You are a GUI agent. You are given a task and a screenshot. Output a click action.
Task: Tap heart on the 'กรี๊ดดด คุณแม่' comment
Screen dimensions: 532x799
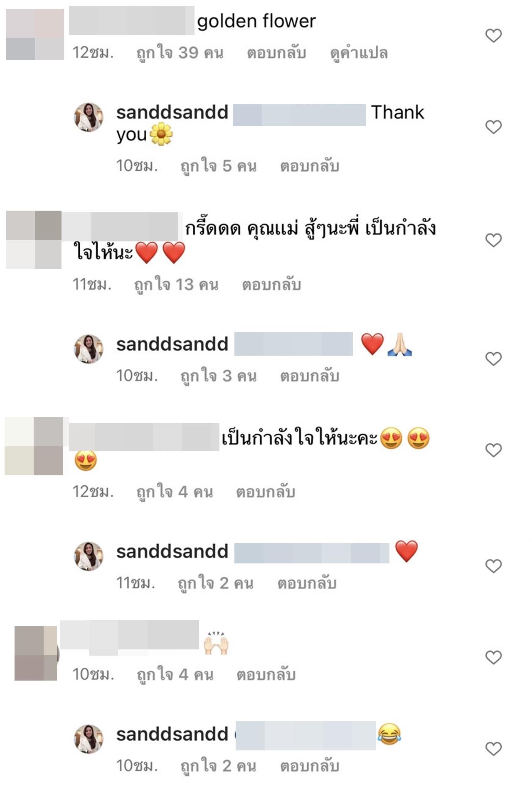click(493, 240)
